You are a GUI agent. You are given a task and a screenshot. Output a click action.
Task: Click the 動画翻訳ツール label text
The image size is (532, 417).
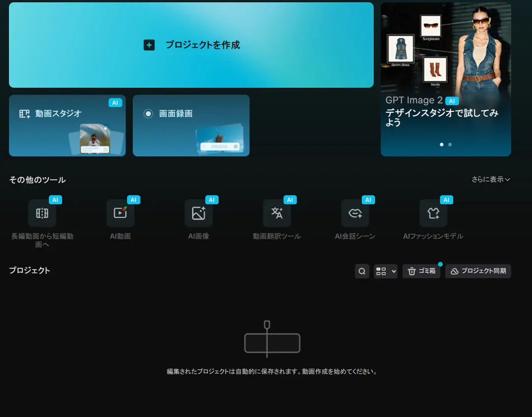277,236
